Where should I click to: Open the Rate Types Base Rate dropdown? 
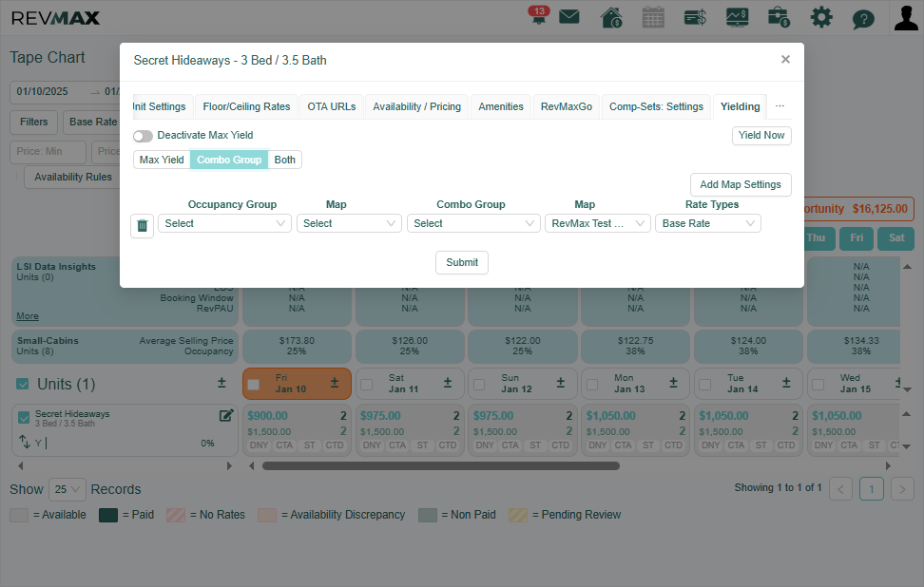707,223
